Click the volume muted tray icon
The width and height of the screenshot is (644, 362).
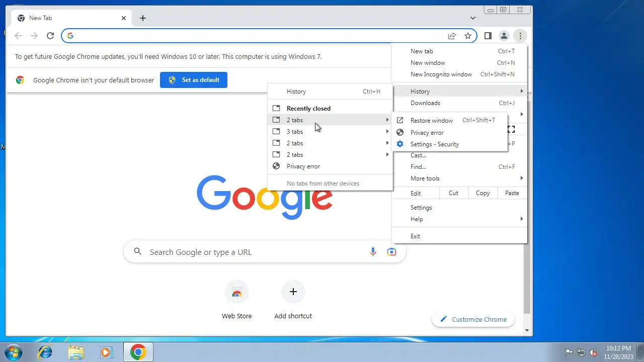[x=593, y=352]
